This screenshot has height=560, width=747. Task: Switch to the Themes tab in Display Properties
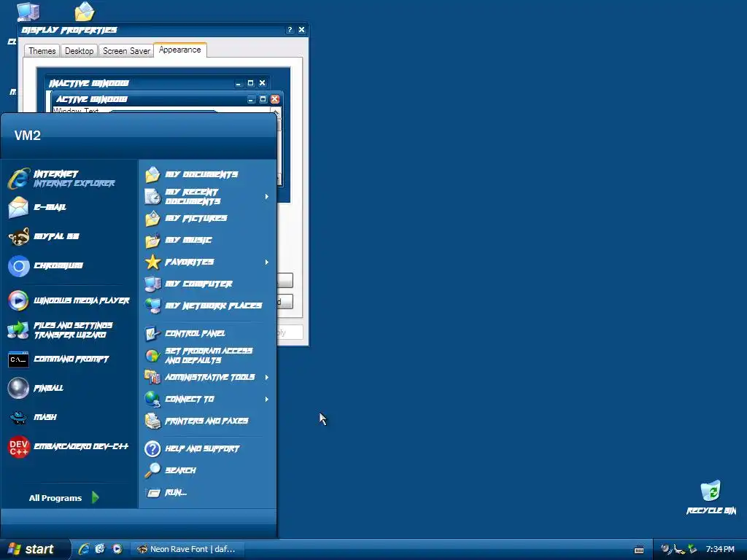click(42, 50)
